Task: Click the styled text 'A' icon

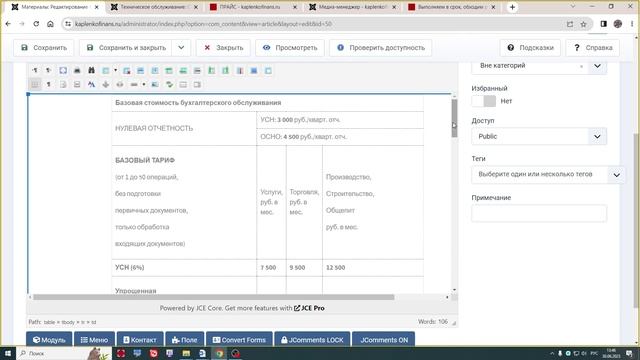Action: point(91,84)
